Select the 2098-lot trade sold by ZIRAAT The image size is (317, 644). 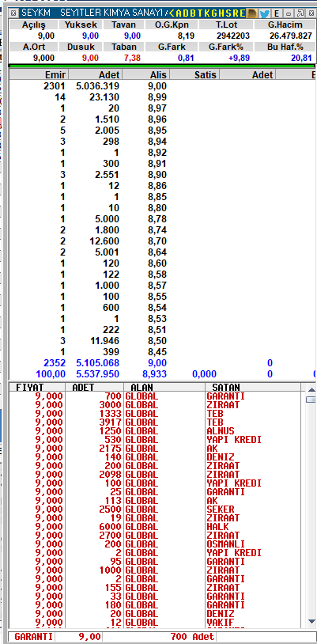(154, 475)
